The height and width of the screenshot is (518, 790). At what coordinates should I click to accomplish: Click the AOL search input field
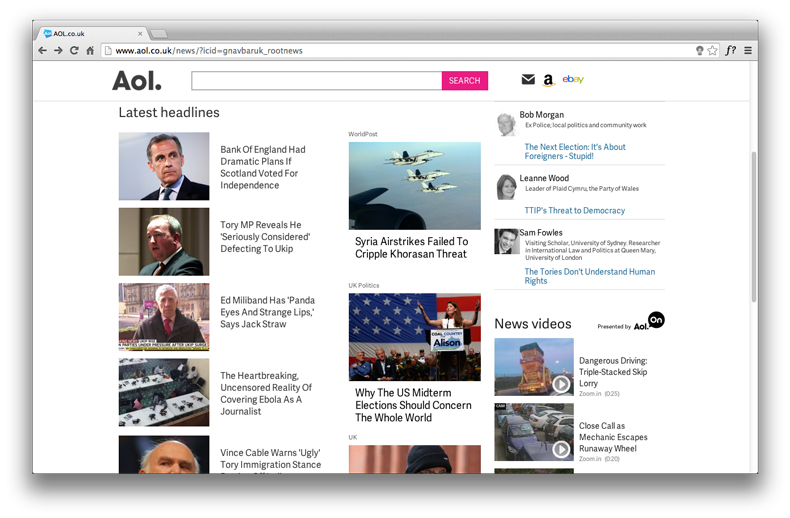point(316,80)
